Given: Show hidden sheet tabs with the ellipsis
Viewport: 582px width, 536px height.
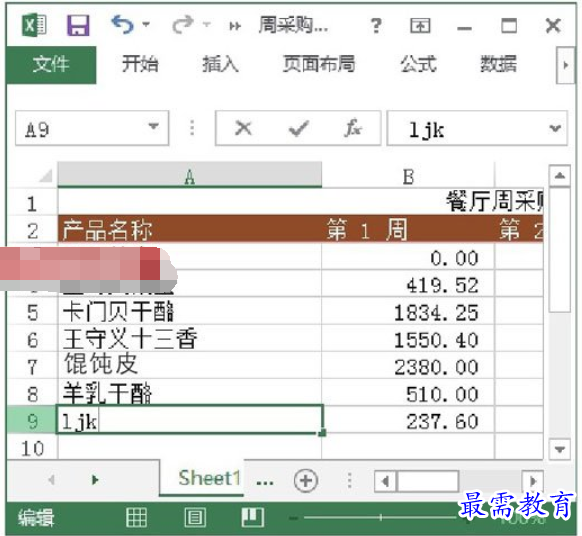Looking at the screenshot, I should pyautogui.click(x=265, y=482).
